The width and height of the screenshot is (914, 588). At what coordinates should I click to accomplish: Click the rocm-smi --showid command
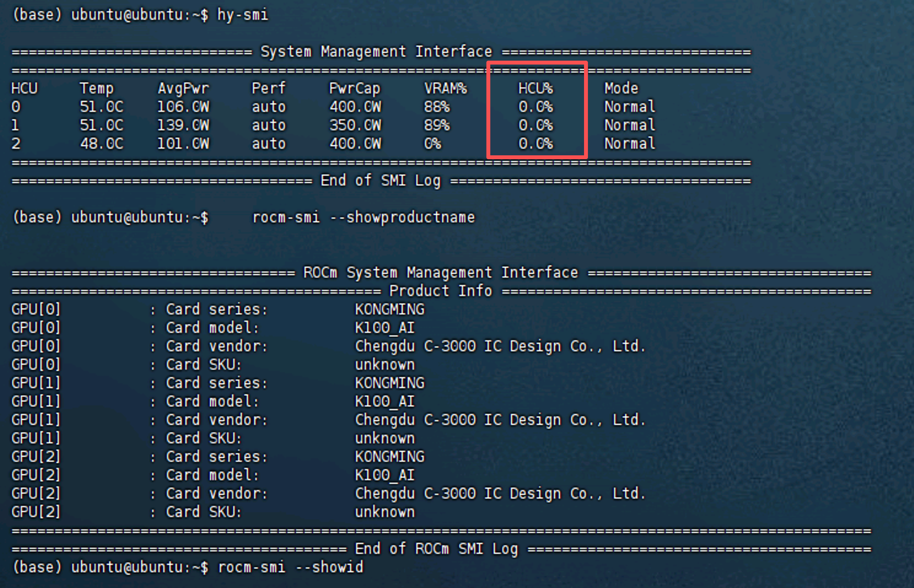(x=290, y=567)
